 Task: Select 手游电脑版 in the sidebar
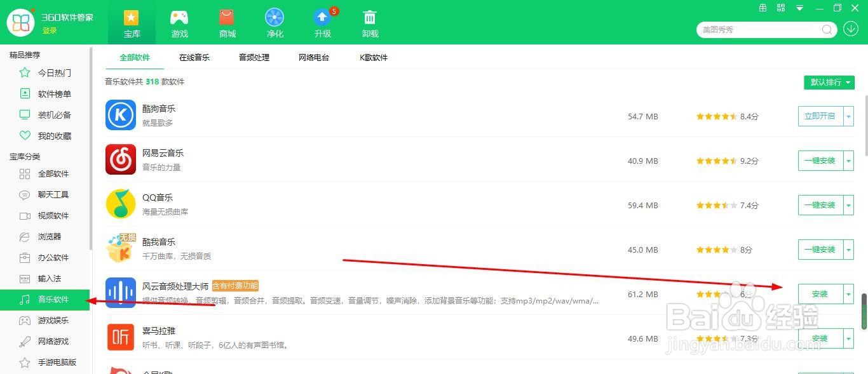pos(46,362)
